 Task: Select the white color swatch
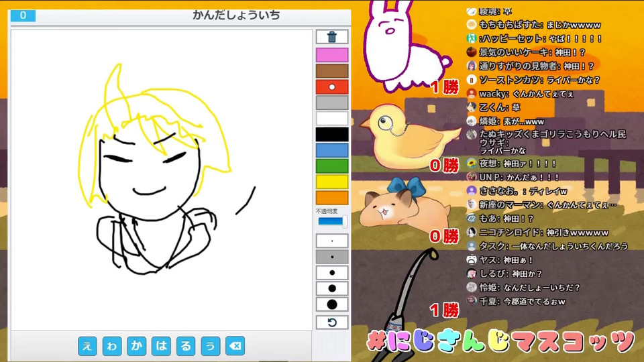(332, 118)
